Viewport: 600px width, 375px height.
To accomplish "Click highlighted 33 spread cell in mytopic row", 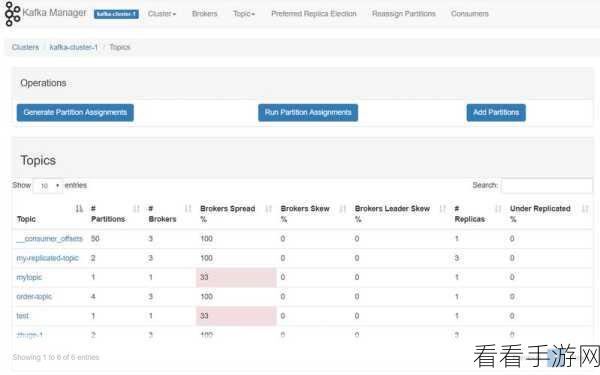I will (236, 277).
